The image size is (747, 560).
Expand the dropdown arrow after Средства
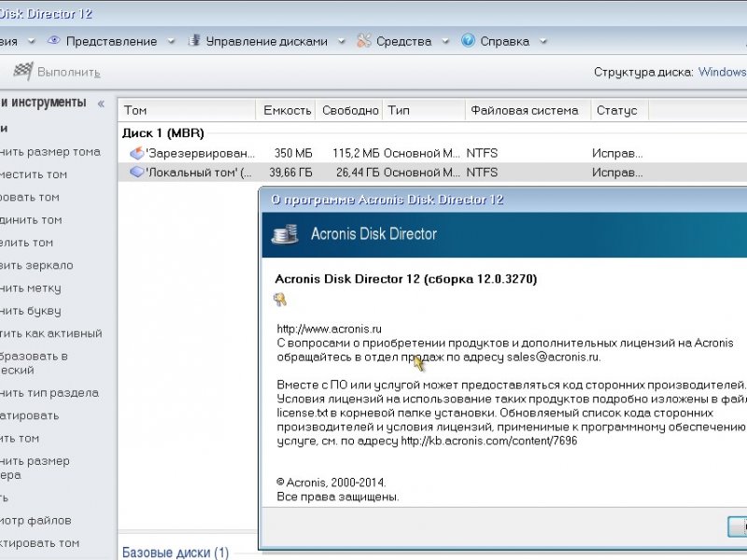[x=445, y=41]
